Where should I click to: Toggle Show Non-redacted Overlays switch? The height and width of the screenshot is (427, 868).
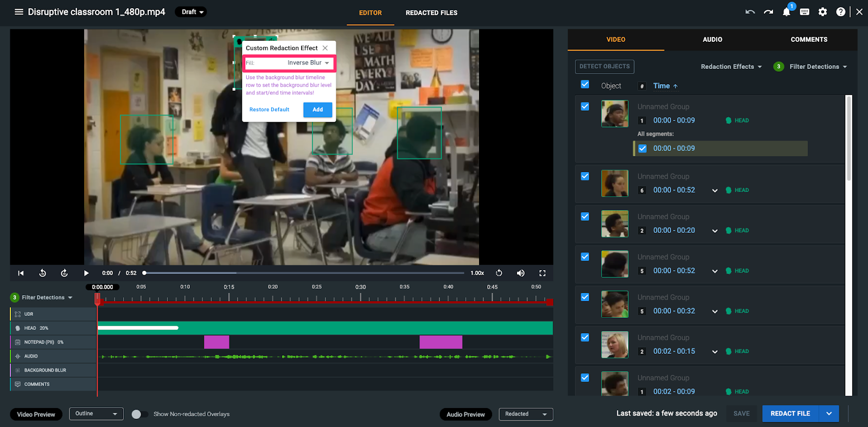(x=139, y=414)
